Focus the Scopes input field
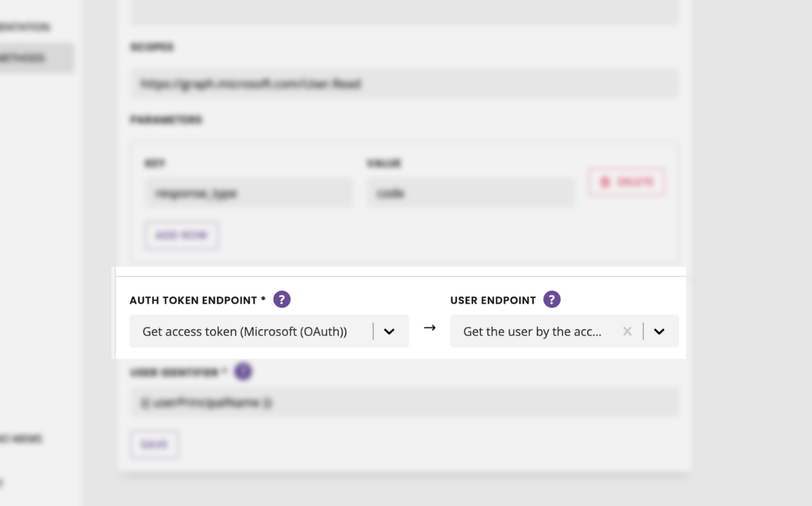Screen dimensions: 812x506 pyautogui.click(x=405, y=84)
